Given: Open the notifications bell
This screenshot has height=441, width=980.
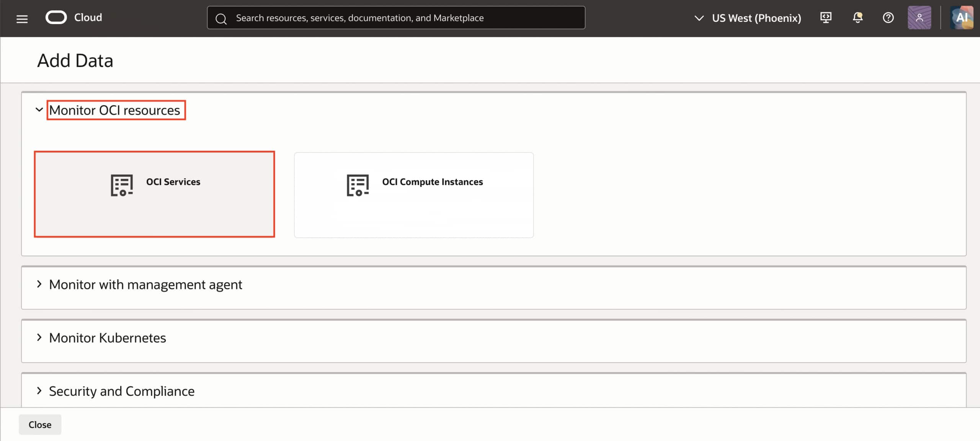Looking at the screenshot, I should coord(857,18).
